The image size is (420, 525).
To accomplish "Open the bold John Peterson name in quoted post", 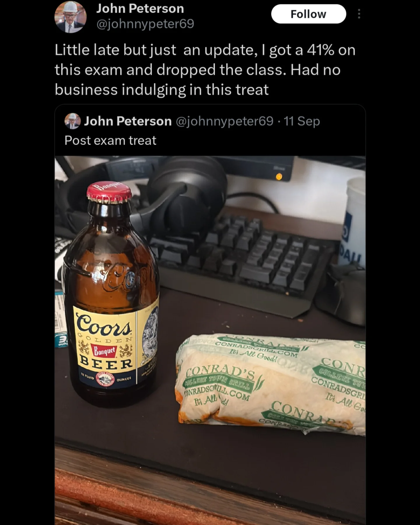I will click(x=128, y=121).
